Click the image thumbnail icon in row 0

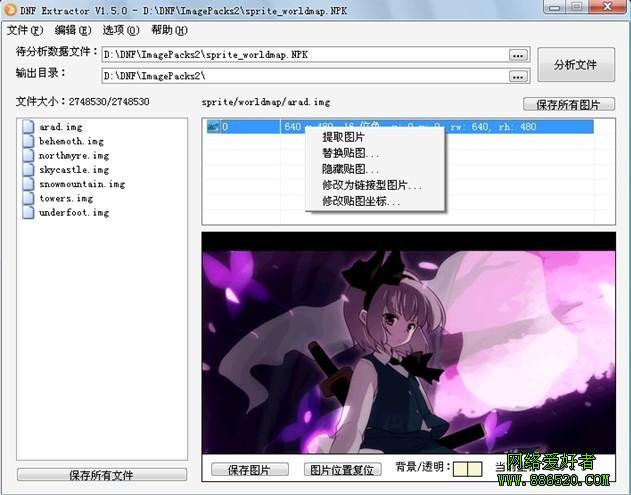point(213,127)
